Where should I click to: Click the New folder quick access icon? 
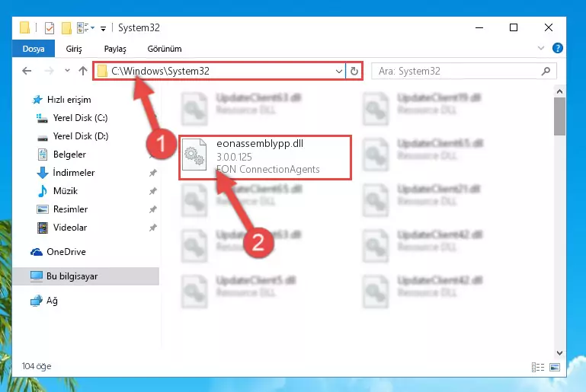point(66,28)
